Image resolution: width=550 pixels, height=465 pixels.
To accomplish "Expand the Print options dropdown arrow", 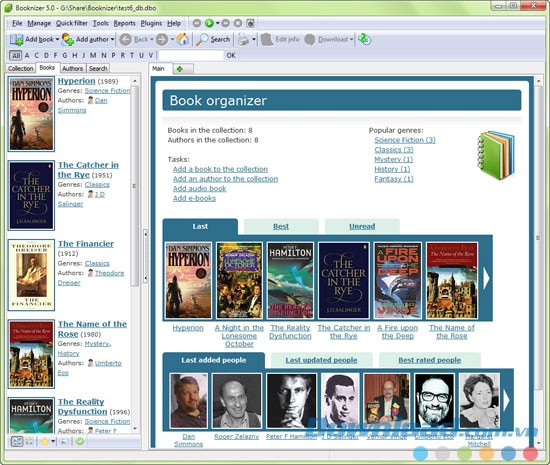I will click(x=254, y=39).
